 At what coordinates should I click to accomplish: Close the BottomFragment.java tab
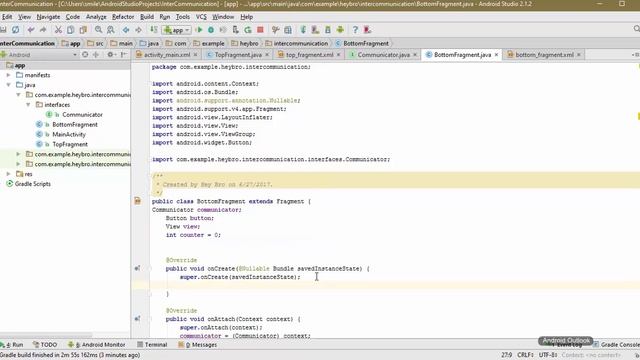[x=496, y=55]
